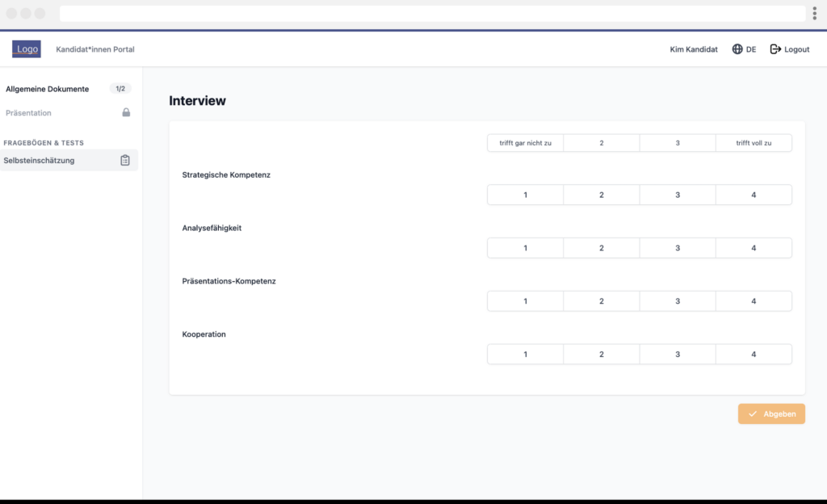
Task: Open Allgemeine Dokumente in the sidebar
Action: [48, 89]
